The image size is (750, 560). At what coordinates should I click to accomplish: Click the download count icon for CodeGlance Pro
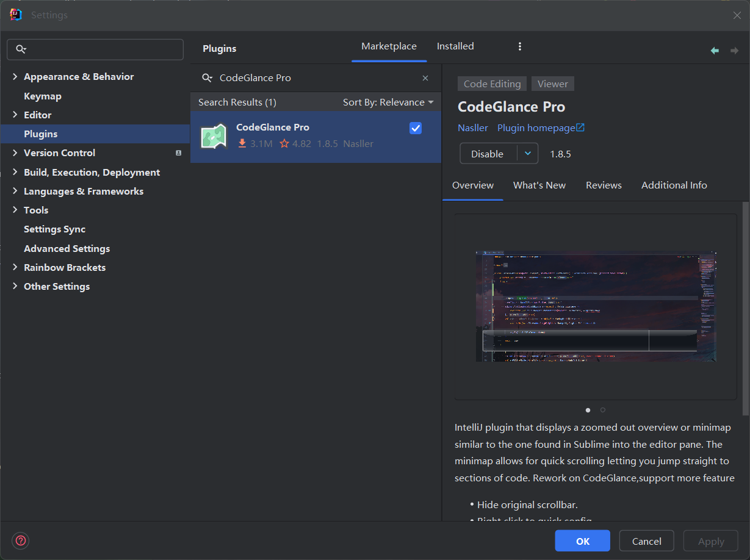[x=242, y=143]
